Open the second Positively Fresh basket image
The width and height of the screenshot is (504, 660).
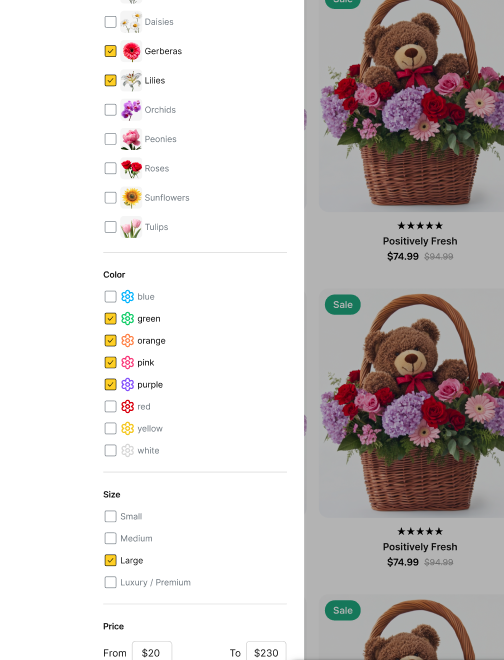coord(411,403)
